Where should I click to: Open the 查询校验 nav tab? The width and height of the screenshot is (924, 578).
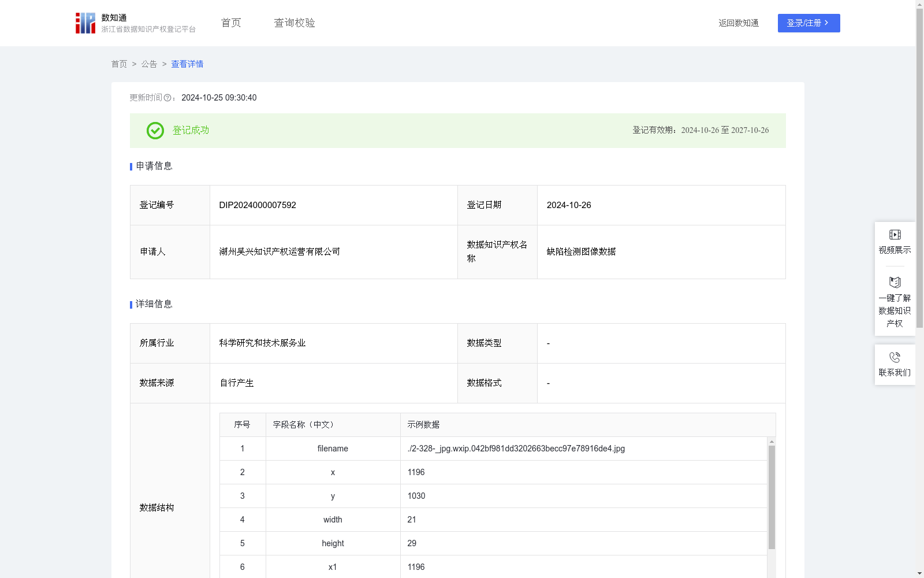(295, 23)
